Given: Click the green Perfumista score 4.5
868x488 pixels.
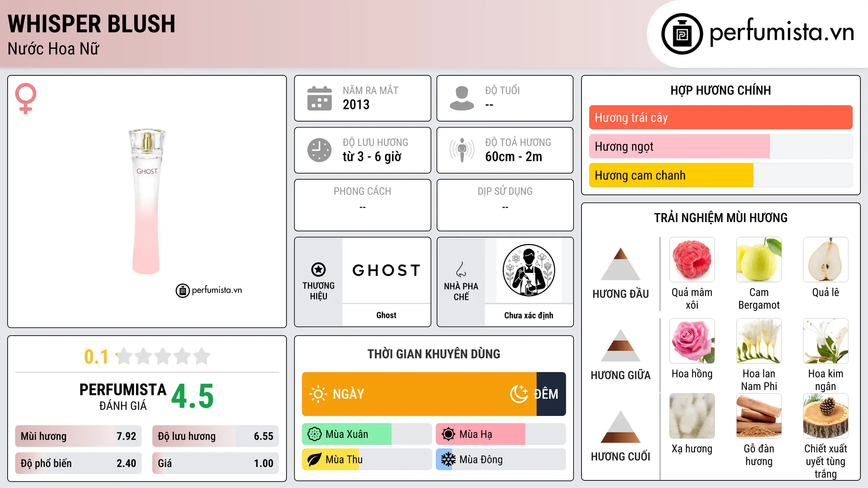Looking at the screenshot, I should (x=192, y=396).
